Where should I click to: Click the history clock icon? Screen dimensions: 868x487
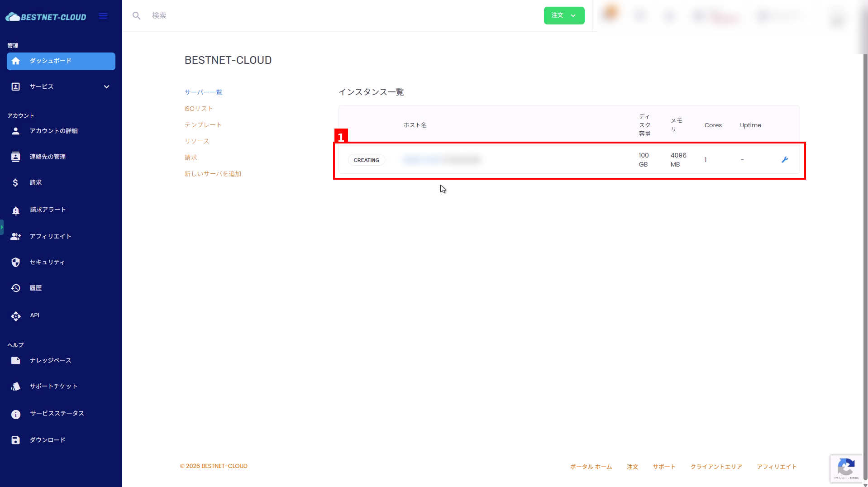(x=16, y=288)
